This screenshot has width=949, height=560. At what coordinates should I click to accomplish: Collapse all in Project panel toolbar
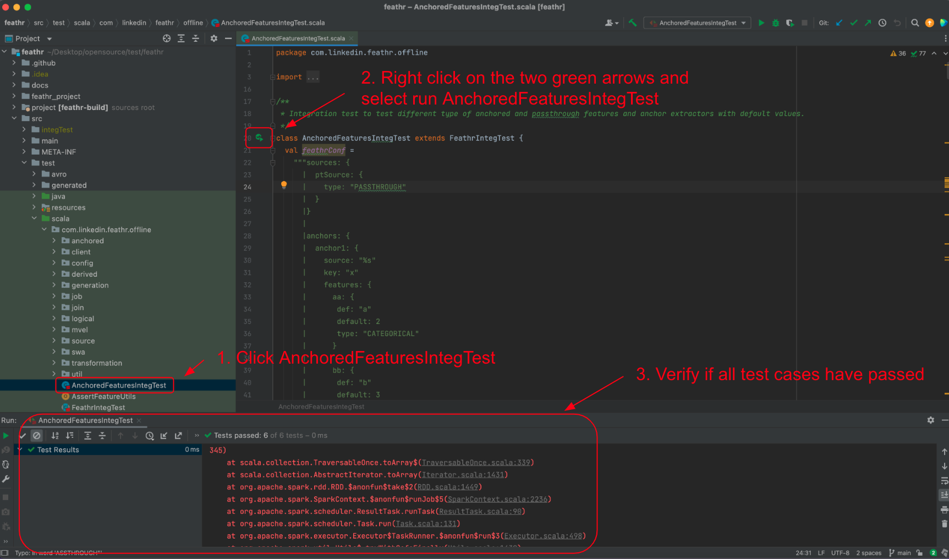tap(195, 39)
